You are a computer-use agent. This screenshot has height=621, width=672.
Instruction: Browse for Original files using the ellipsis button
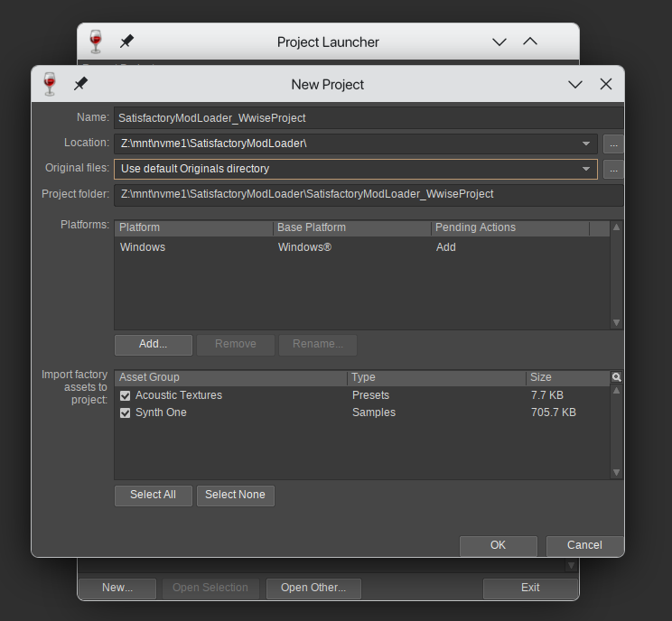click(x=613, y=170)
